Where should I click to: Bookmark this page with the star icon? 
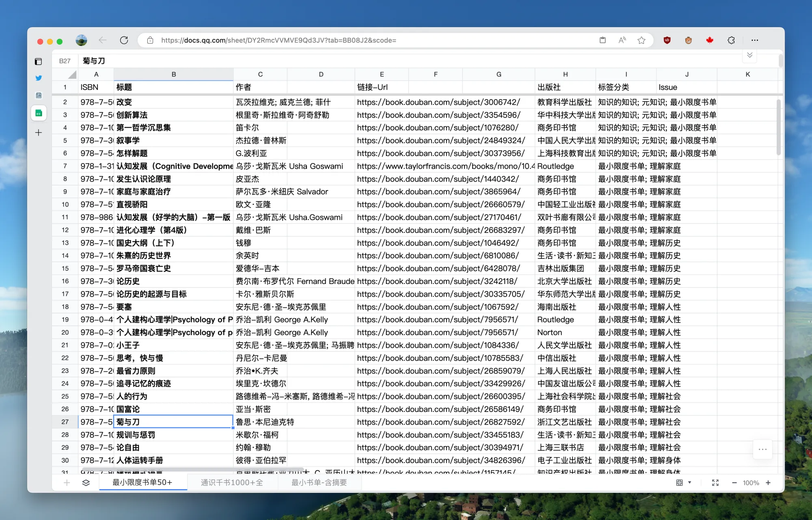pos(641,40)
